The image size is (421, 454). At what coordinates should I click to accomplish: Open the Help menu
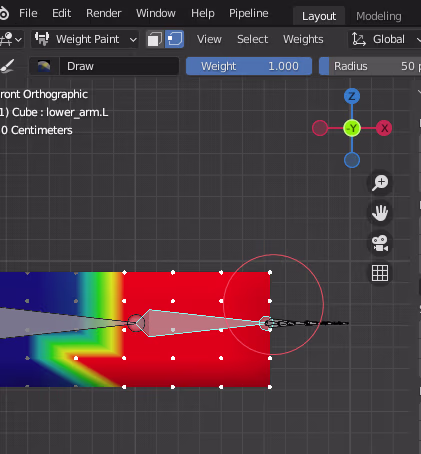point(203,13)
